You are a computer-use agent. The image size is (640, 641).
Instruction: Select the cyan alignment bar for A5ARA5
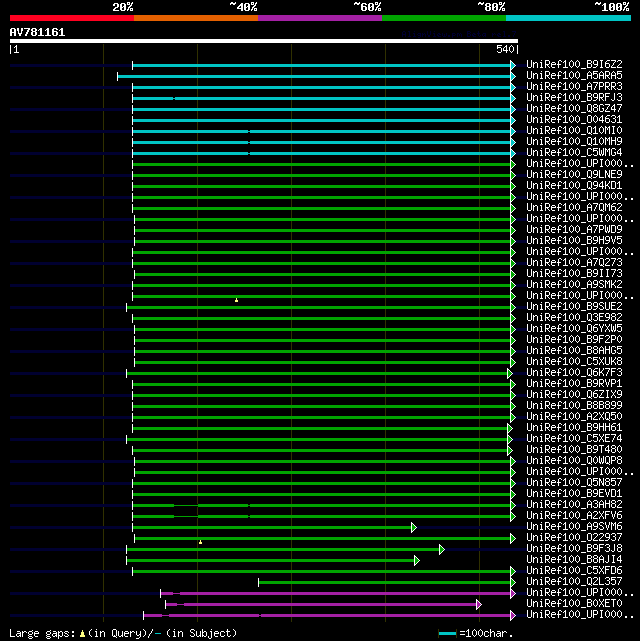click(314, 76)
